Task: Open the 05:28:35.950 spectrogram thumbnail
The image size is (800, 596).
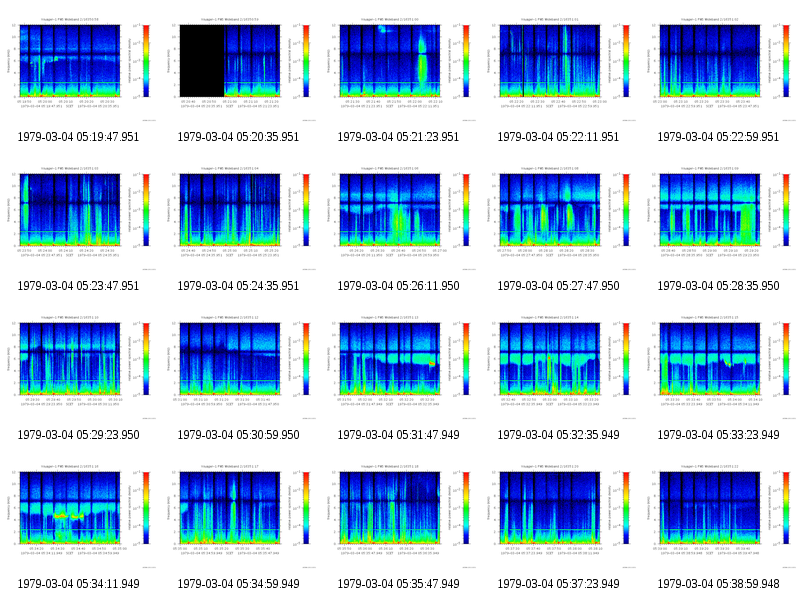Action: coord(718,218)
